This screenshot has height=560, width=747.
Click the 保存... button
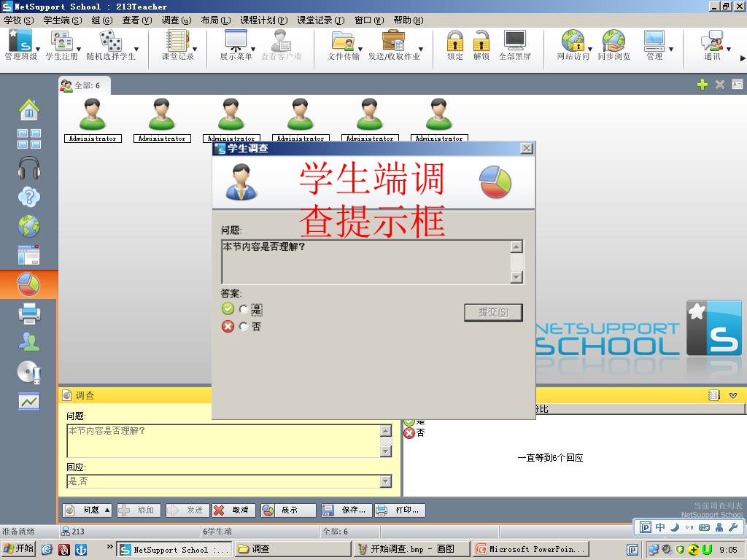pyautogui.click(x=347, y=510)
